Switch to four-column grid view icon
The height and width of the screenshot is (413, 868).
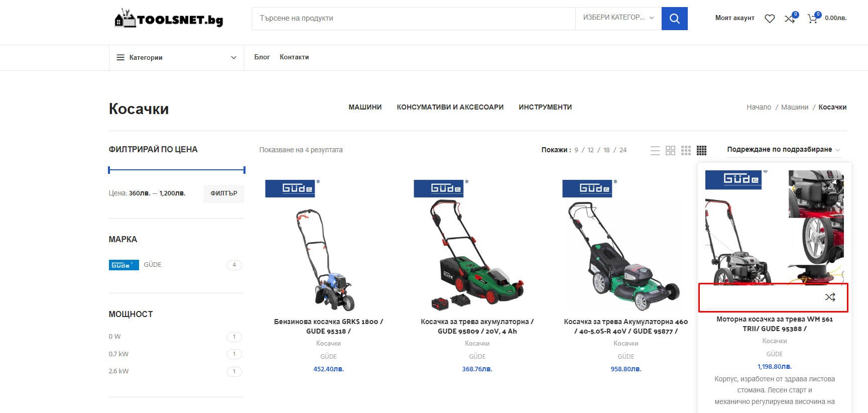(x=702, y=150)
